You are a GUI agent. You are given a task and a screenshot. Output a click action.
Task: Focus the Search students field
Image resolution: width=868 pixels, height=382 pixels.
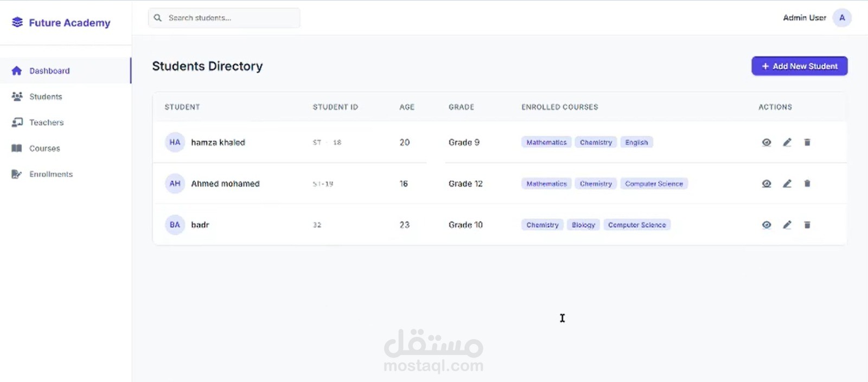224,18
